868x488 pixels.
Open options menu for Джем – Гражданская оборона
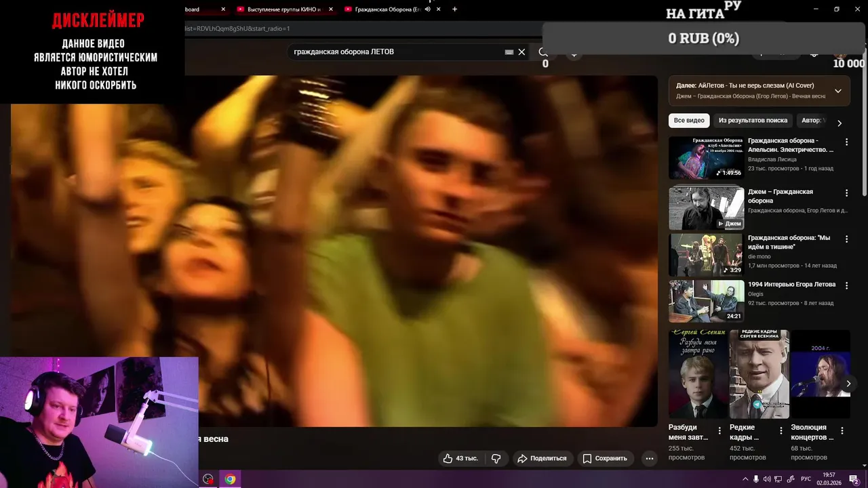[x=846, y=193]
